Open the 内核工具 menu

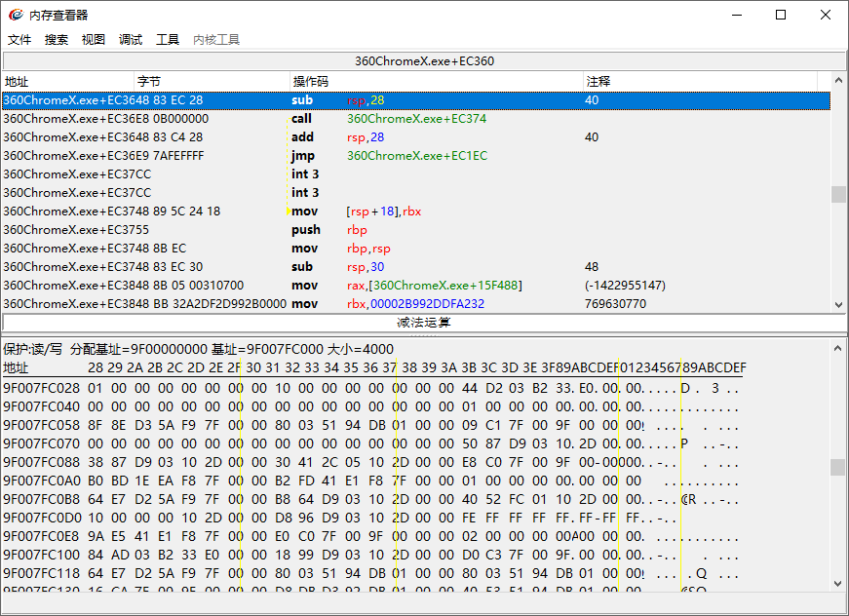216,40
